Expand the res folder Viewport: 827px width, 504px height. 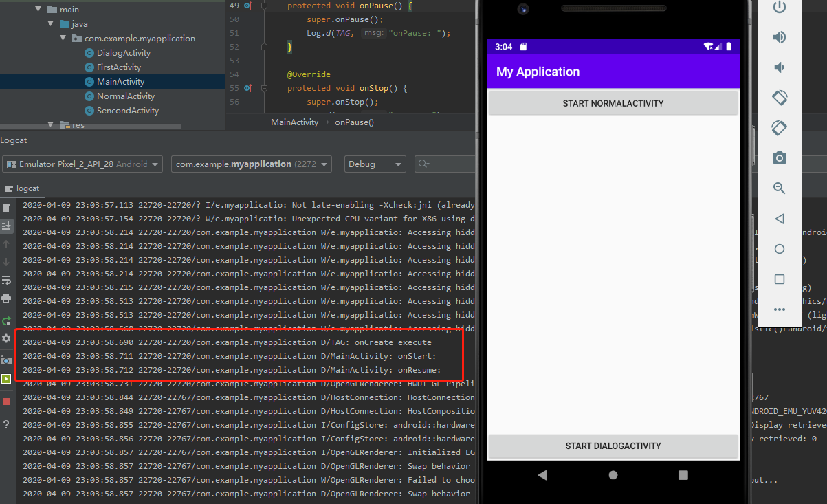pos(51,124)
